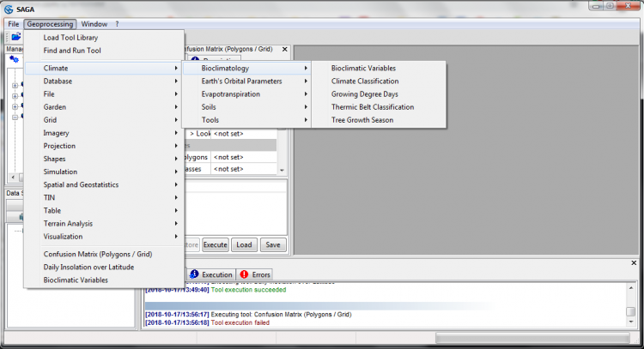Click messages log scrollbar down arrow

click(631, 322)
